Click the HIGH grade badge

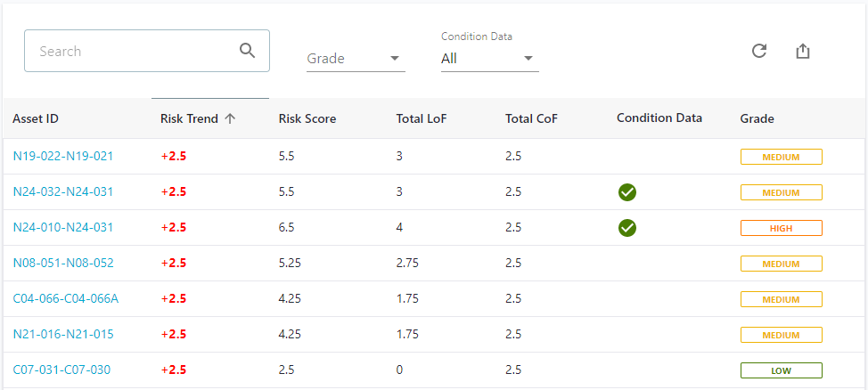781,228
